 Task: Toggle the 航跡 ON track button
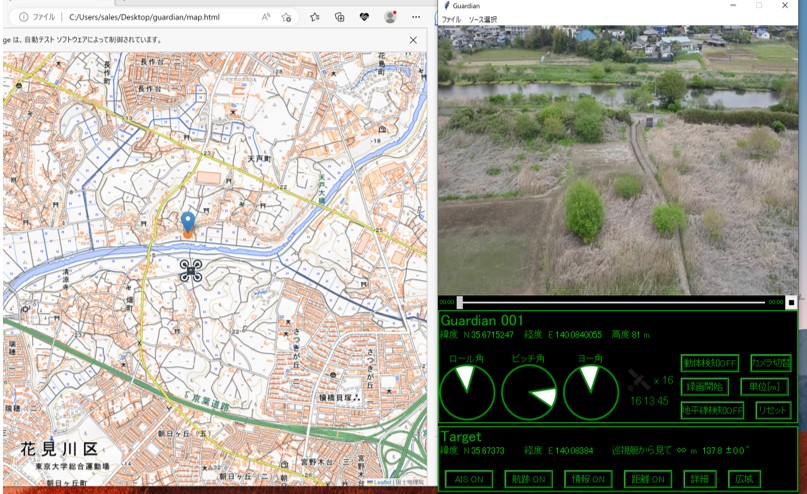pos(529,479)
